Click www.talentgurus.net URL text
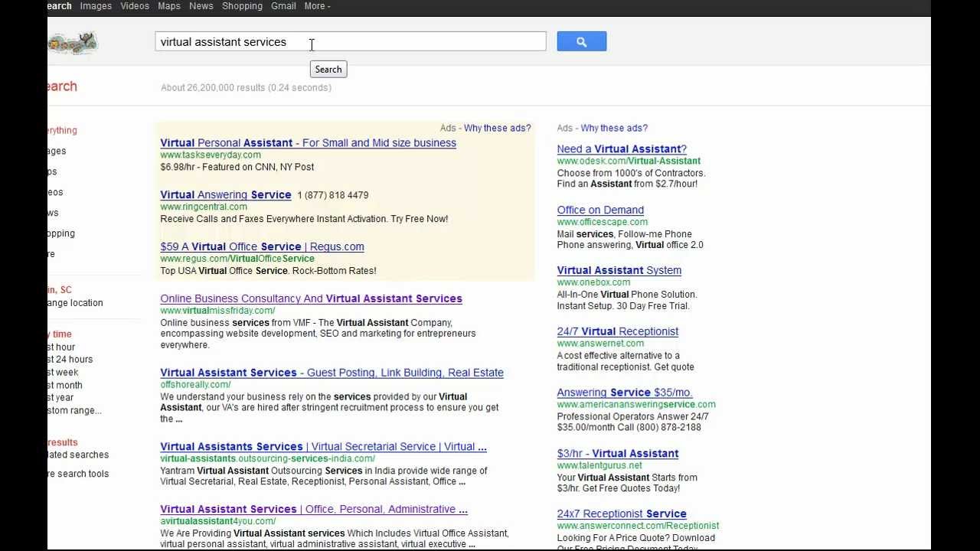The image size is (980, 551). coord(599,465)
